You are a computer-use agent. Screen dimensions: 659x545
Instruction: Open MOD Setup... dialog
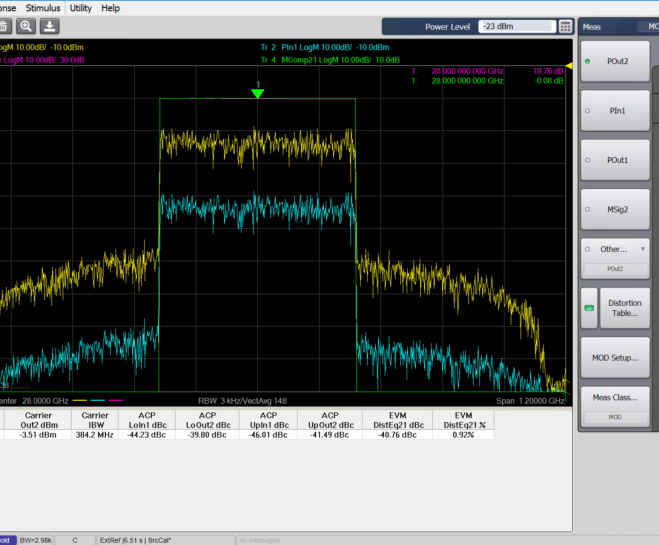click(615, 358)
